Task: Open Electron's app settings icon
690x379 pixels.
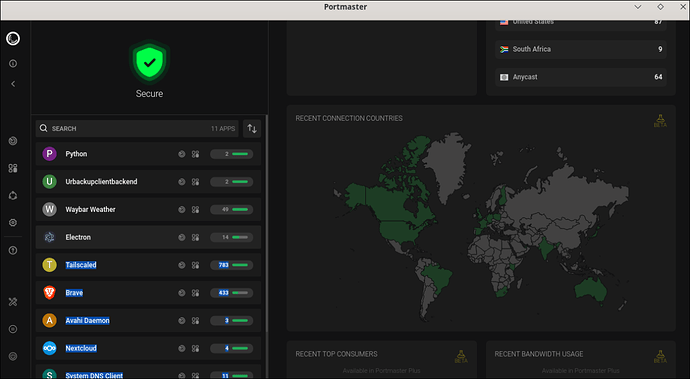Action: 195,237
